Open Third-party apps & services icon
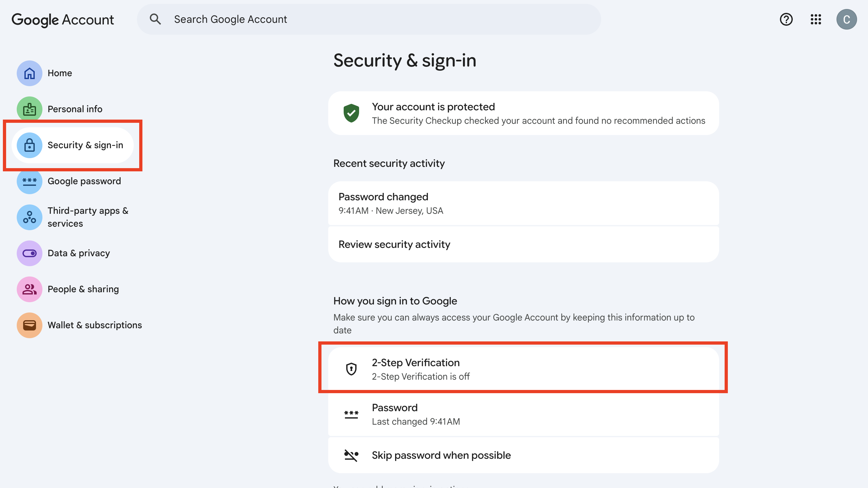This screenshot has width=868, height=488. [29, 217]
